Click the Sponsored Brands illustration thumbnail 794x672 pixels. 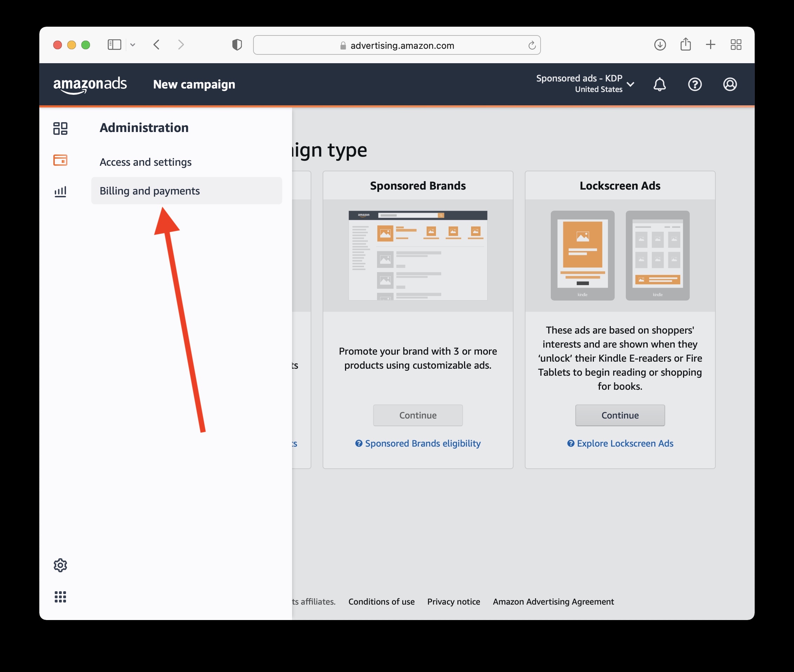pyautogui.click(x=418, y=255)
